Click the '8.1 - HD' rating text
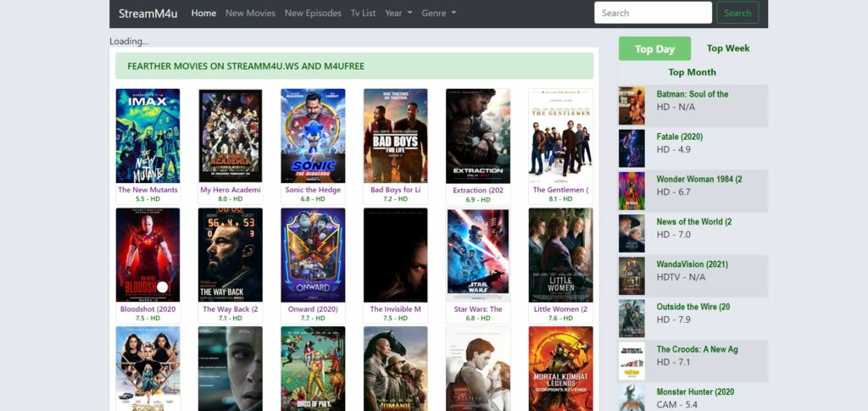Screen dimensions: 868x411 (x=561, y=199)
